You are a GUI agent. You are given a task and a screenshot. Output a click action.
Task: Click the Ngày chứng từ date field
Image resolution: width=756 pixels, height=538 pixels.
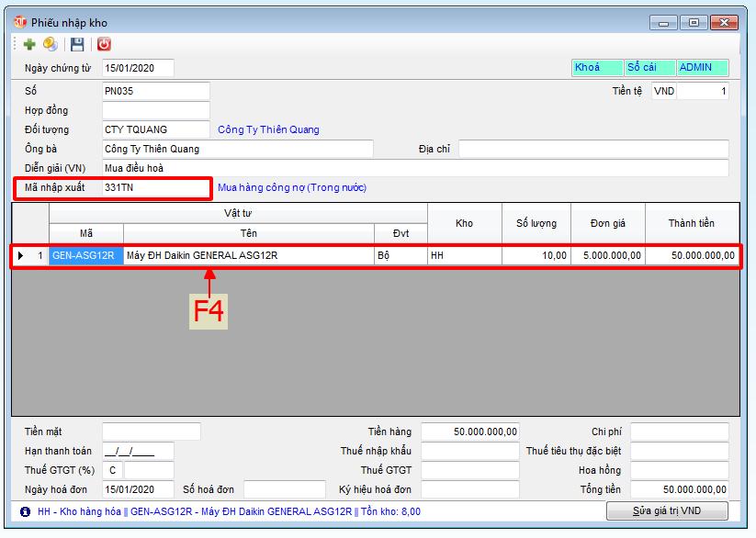tap(138, 68)
